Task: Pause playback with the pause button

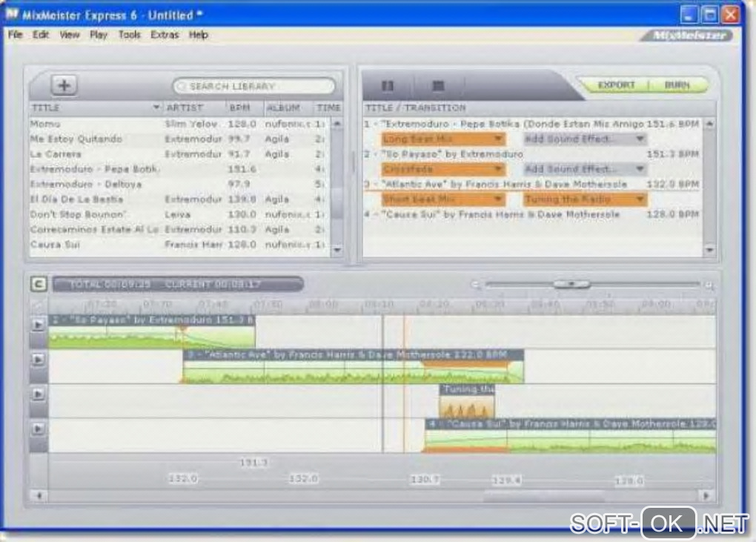Action: [x=388, y=86]
